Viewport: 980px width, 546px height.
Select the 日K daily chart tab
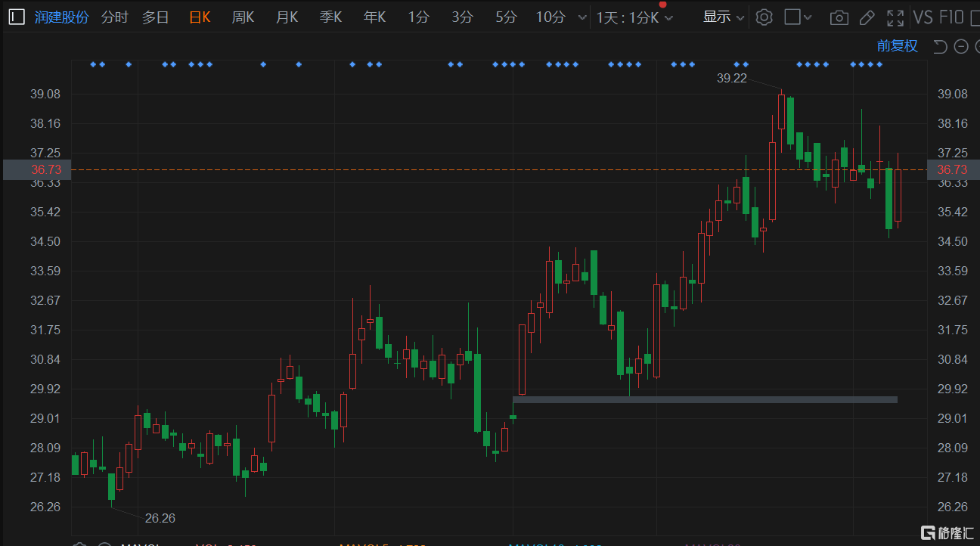point(199,17)
